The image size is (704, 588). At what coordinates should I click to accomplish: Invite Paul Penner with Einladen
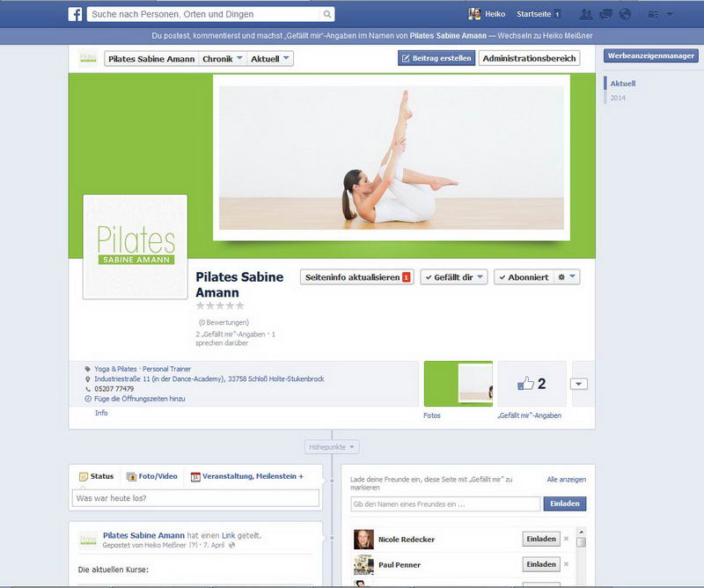pyautogui.click(x=541, y=564)
